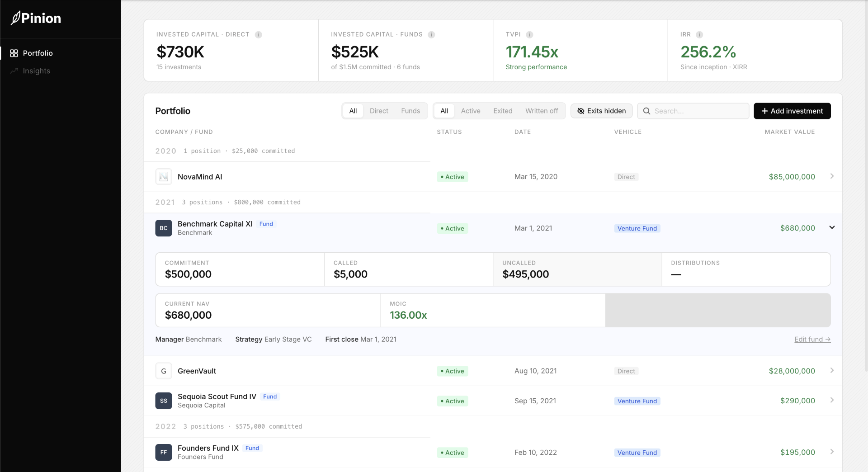Click Add investment button
868x472 pixels.
(x=792, y=111)
